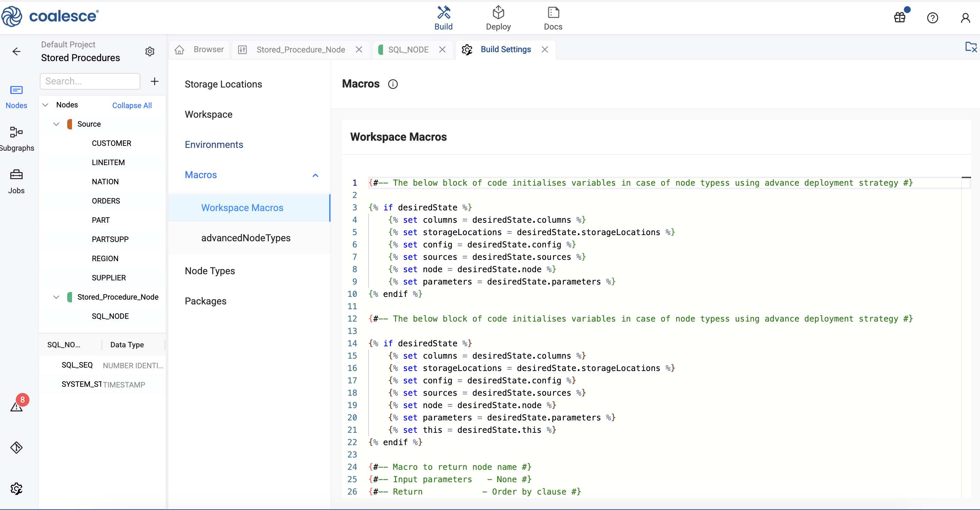Select the PARTSUPP source node
This screenshot has width=980, height=510.
pos(110,239)
